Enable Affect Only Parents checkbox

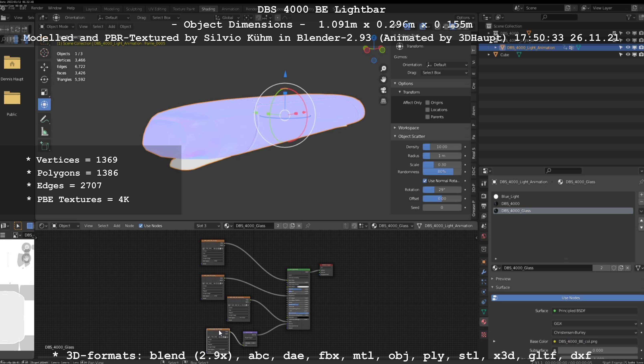coord(427,117)
